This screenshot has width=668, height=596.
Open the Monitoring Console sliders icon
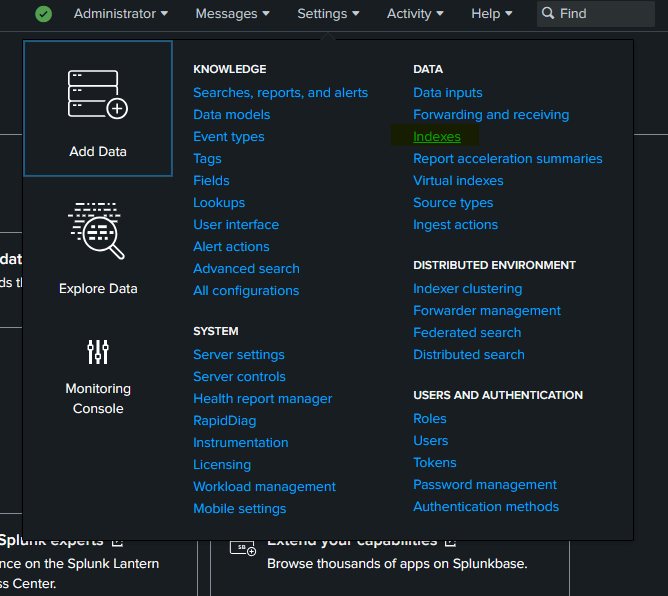pos(98,352)
